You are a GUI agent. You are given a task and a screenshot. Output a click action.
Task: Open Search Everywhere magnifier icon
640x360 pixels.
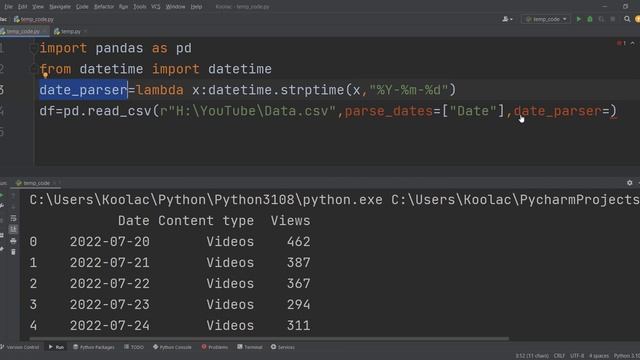627,19
